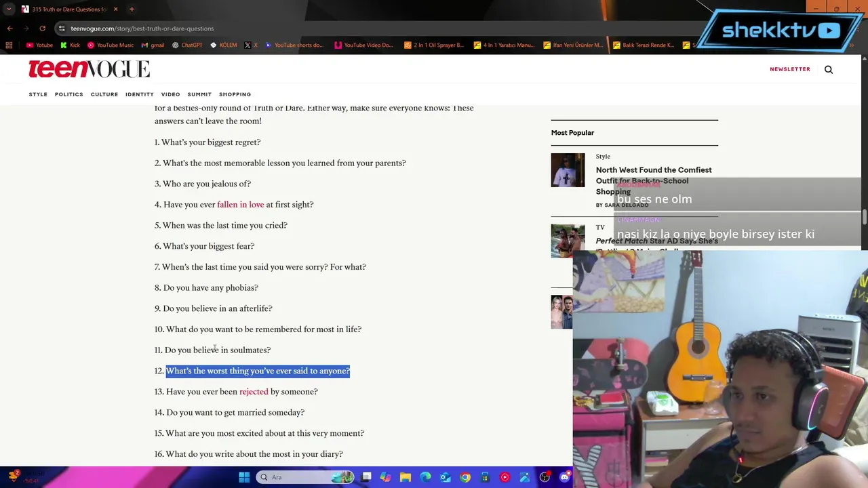Image resolution: width=868 pixels, height=488 pixels.
Task: Open the 2 In 1 Oil Sprayer bookmark
Action: click(434, 45)
